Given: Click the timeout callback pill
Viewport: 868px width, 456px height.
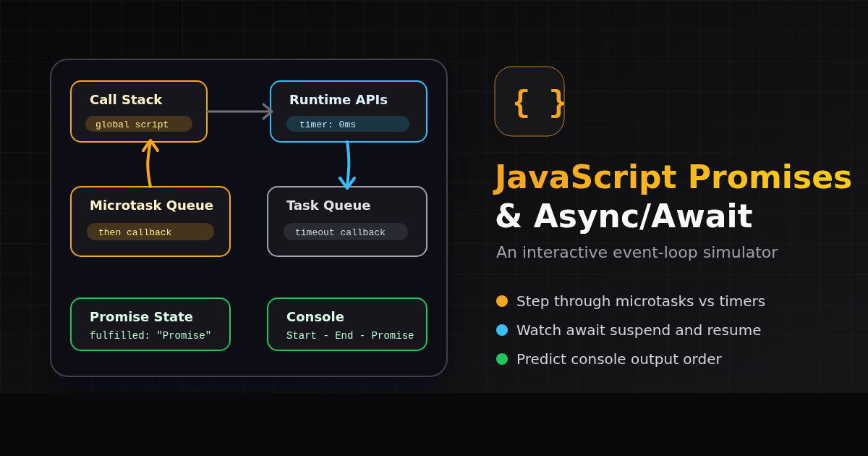Looking at the screenshot, I should 346,232.
